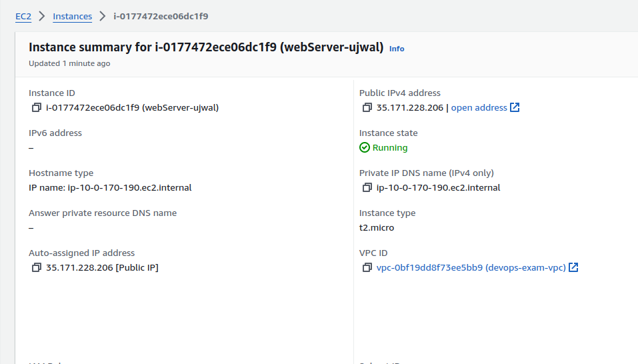Copy the Auto-assigned IP address
638x364 pixels.
click(36, 267)
